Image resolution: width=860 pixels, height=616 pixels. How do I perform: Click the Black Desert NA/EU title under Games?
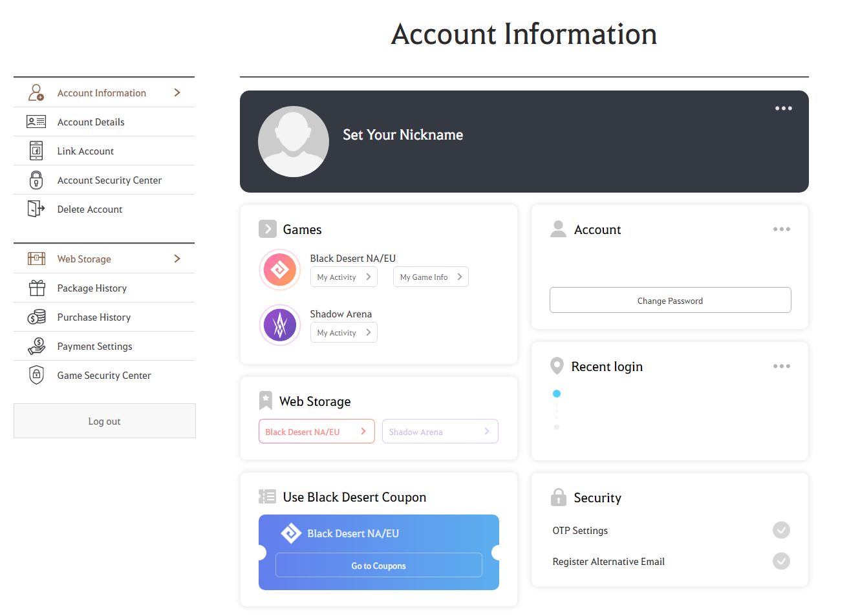pyautogui.click(x=352, y=258)
